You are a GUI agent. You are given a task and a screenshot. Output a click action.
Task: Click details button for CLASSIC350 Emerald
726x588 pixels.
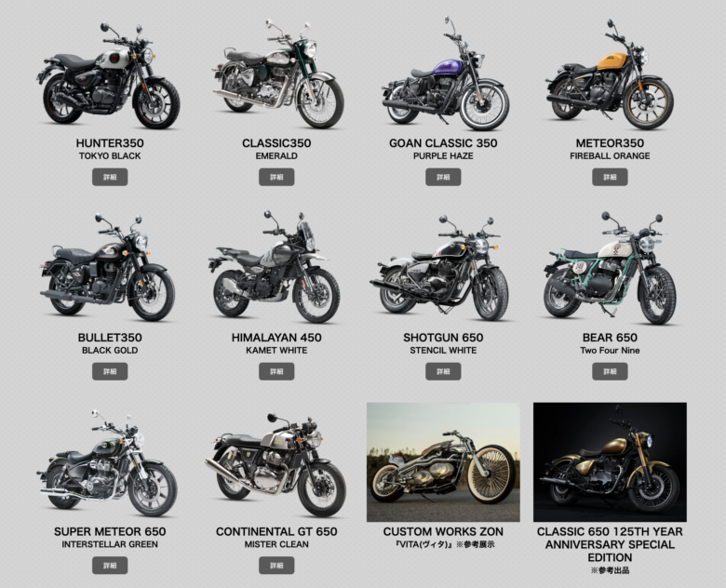pyautogui.click(x=276, y=177)
